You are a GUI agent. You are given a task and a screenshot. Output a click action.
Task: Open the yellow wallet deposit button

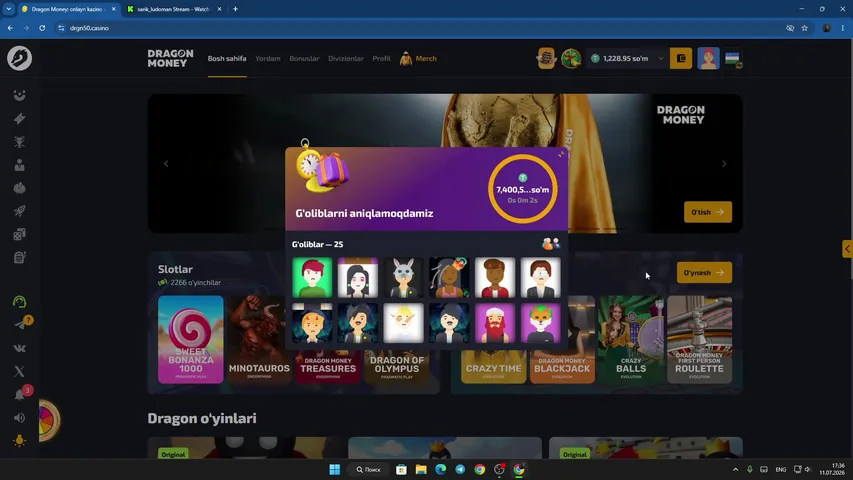(681, 58)
